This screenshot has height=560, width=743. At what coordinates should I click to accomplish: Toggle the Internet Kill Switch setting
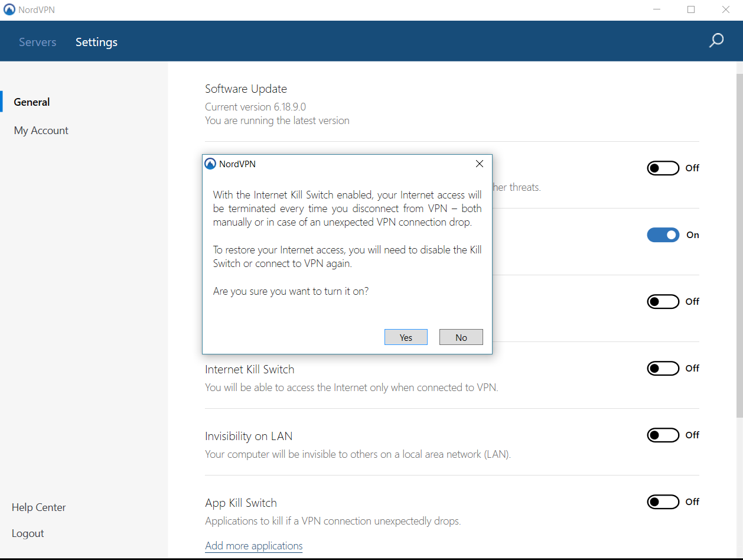(663, 369)
